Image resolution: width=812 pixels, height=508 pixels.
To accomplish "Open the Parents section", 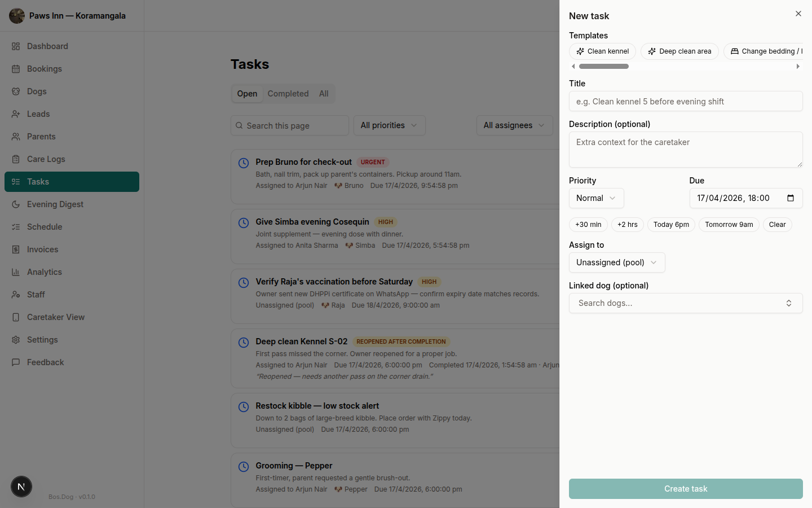I will point(41,136).
